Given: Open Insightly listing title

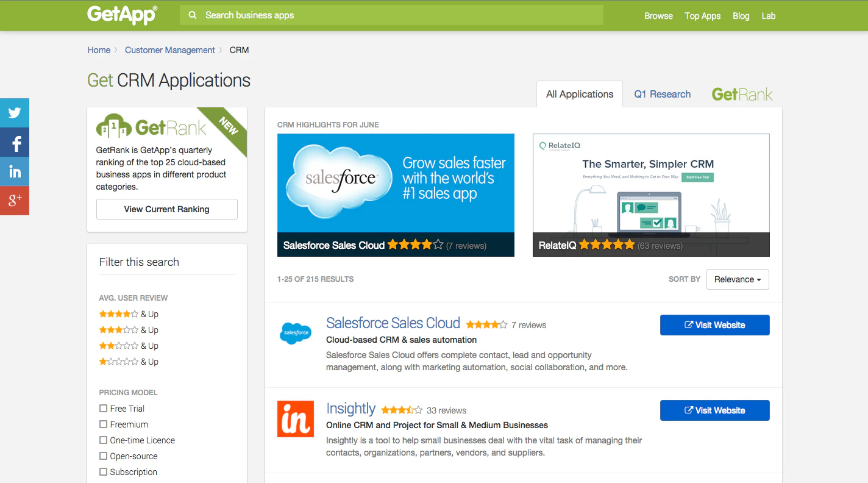Looking at the screenshot, I should coord(350,409).
